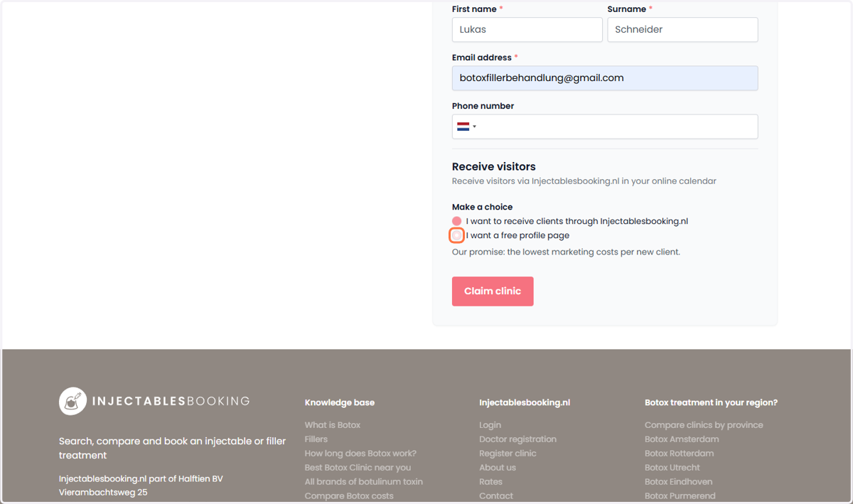Open the Botox Purmerend link
This screenshot has width=853, height=504.
point(680,496)
